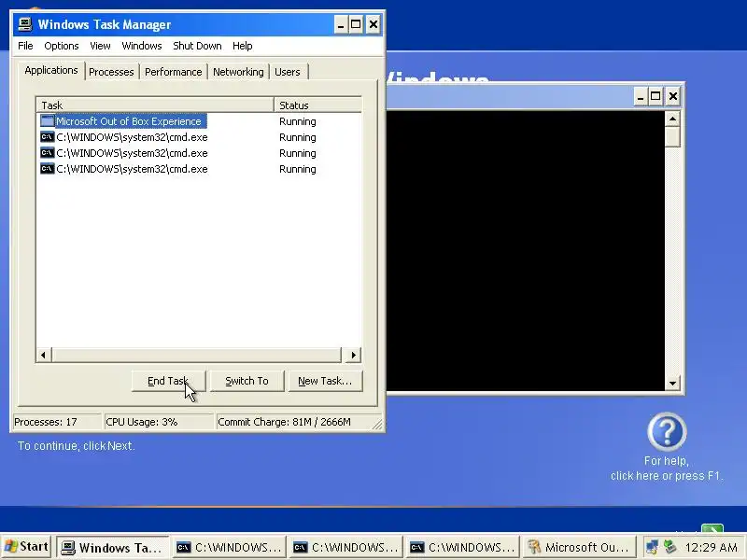
Task: Click the Start button
Action: [26, 547]
